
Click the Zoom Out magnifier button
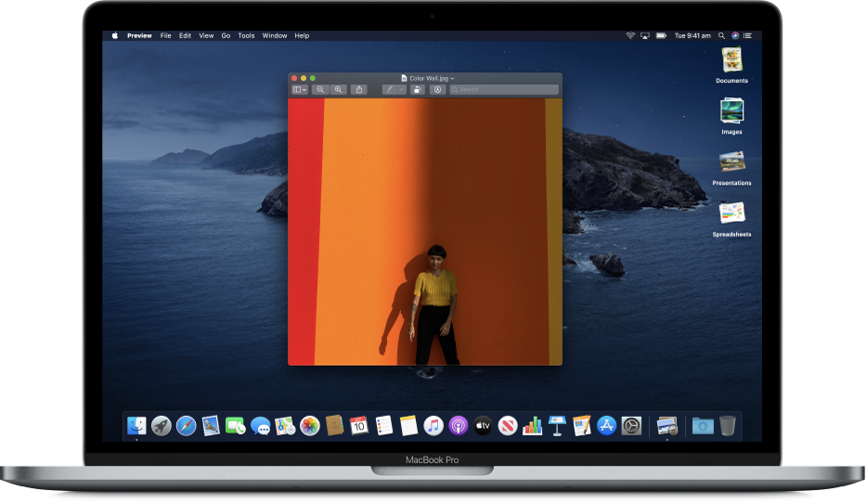click(x=320, y=90)
